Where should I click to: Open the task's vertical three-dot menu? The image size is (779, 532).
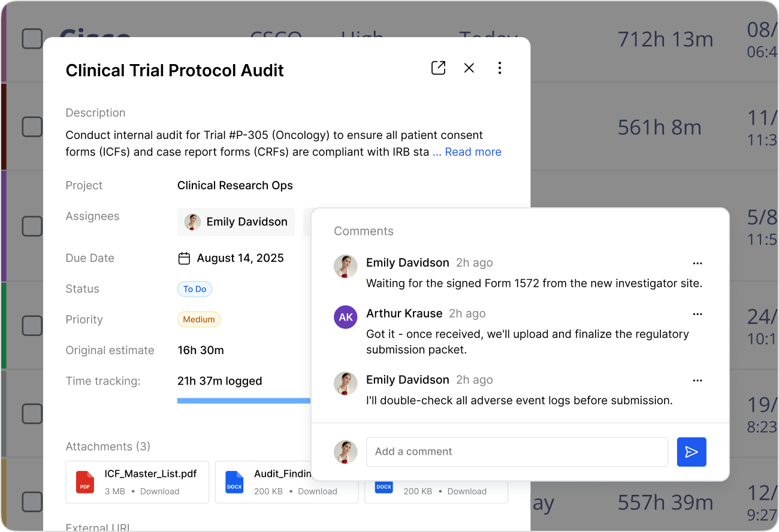click(500, 68)
